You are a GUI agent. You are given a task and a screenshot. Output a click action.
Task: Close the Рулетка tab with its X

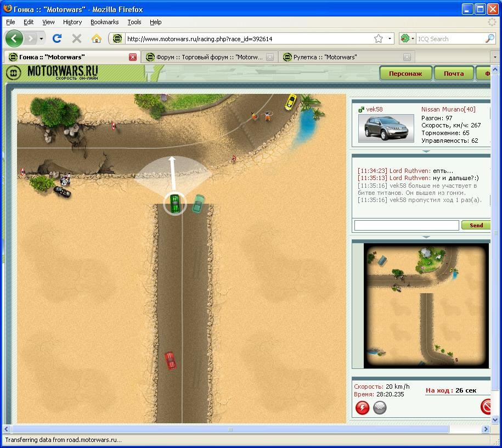click(x=407, y=57)
